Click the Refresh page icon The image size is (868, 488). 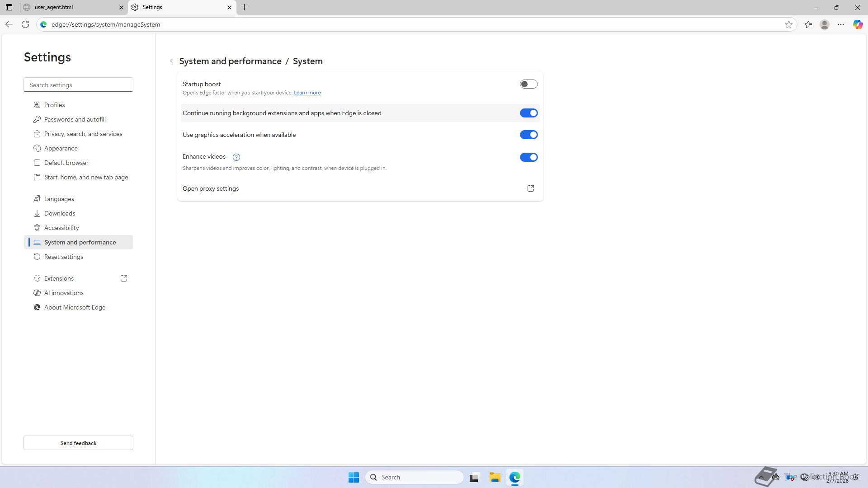click(x=25, y=24)
